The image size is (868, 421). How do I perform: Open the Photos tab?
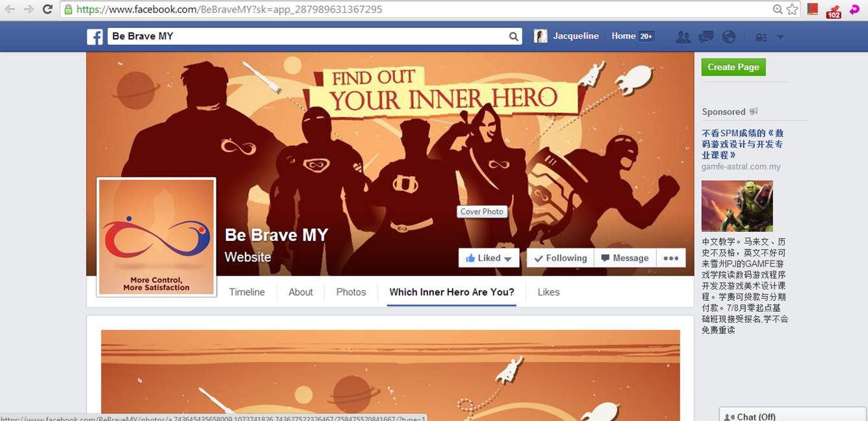coord(351,292)
